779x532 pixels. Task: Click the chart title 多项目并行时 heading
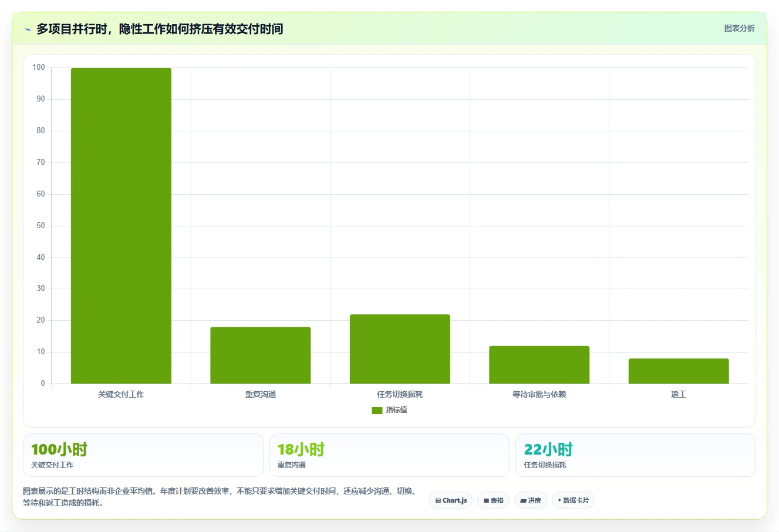click(160, 29)
